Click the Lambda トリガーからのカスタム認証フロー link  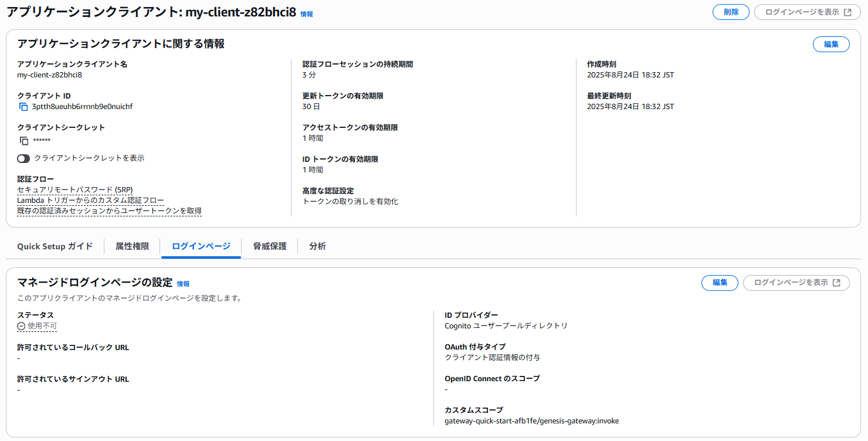click(90, 200)
